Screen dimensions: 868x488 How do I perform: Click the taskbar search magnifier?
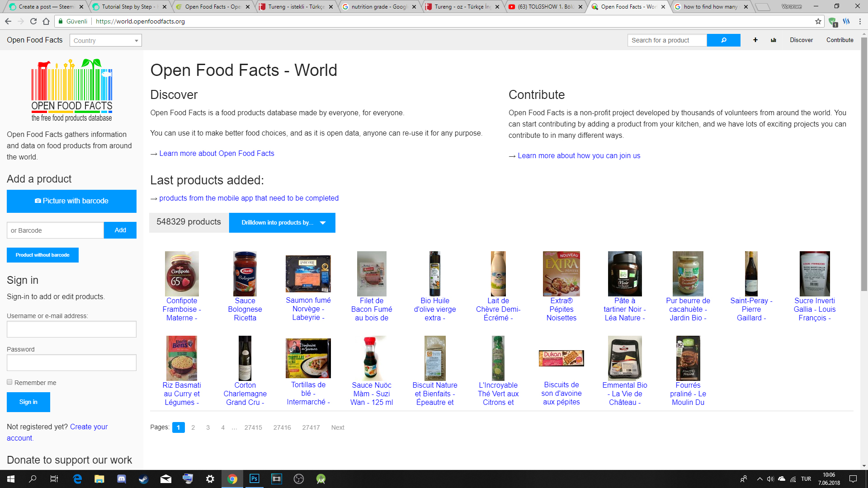pos(33,479)
